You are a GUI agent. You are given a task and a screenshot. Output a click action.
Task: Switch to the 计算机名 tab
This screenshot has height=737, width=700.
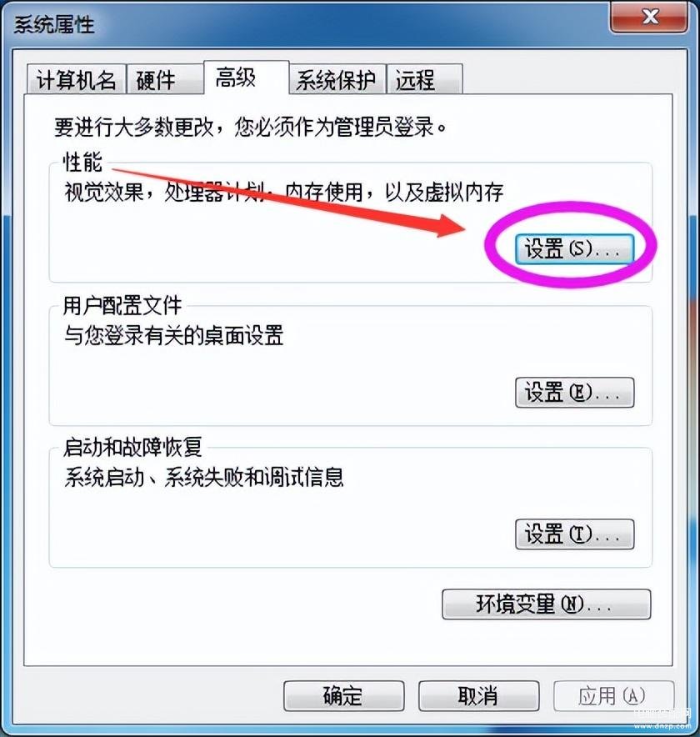pos(77,79)
